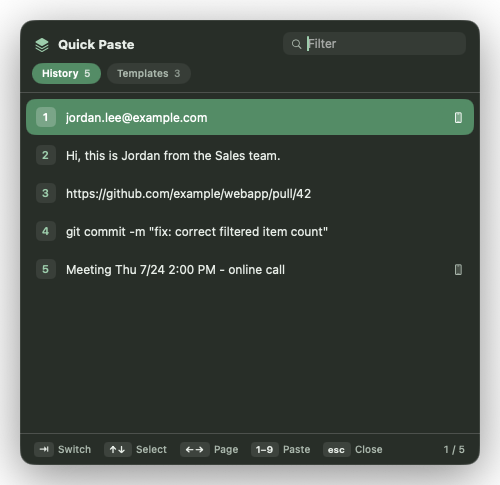Select the git commit -m entry
The image size is (500, 485).
tap(250, 231)
